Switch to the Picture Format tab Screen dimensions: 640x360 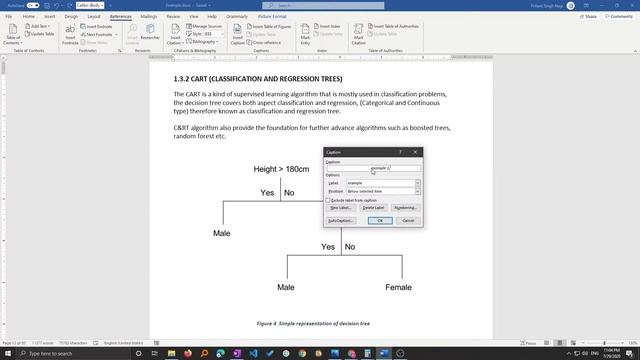tap(272, 16)
